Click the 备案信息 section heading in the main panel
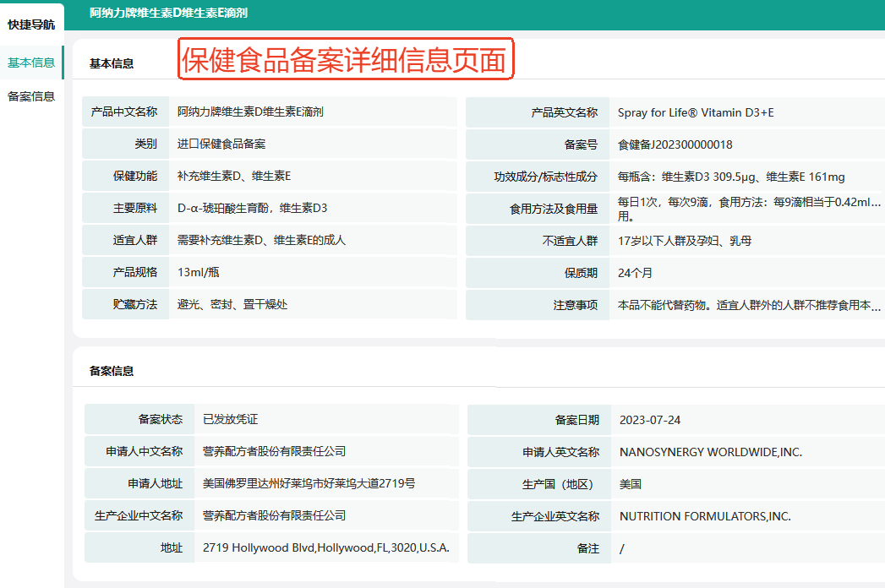Image resolution: width=885 pixels, height=588 pixels. pos(112,371)
